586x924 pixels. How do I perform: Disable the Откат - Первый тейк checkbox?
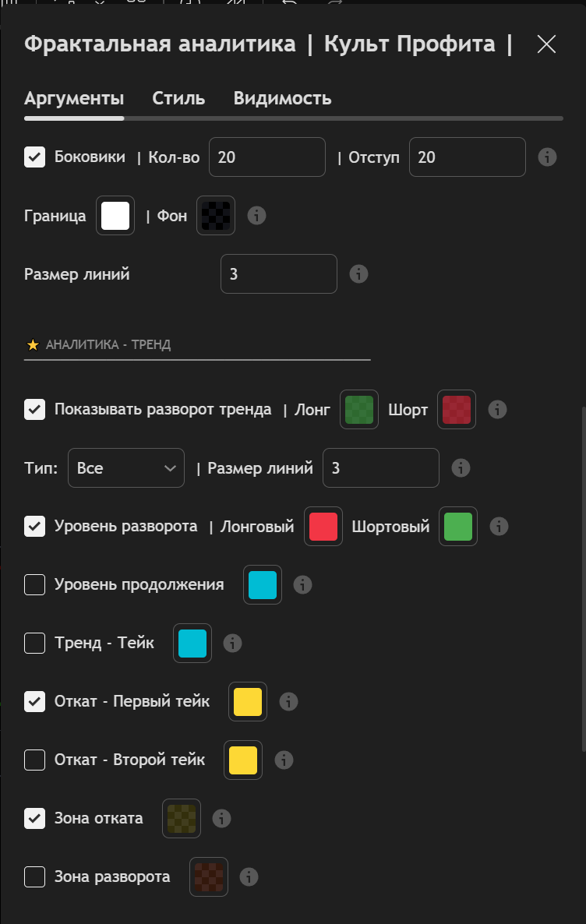[34, 702]
